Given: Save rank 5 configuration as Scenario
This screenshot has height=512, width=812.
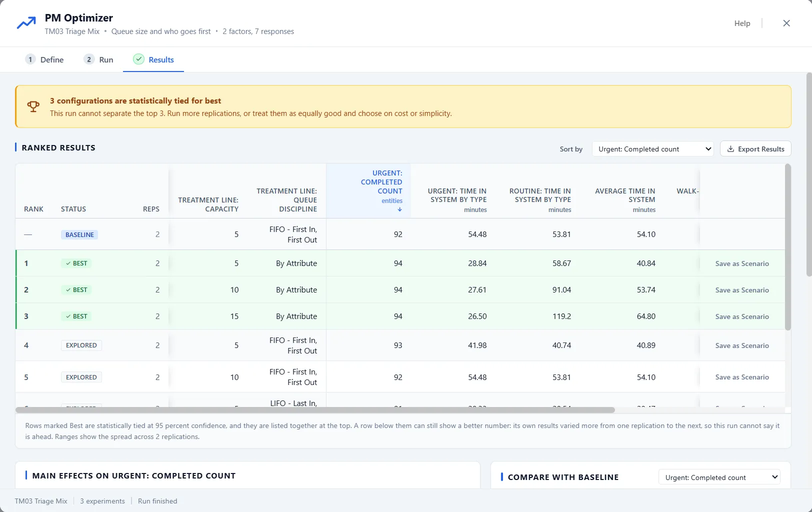Looking at the screenshot, I should [x=742, y=377].
